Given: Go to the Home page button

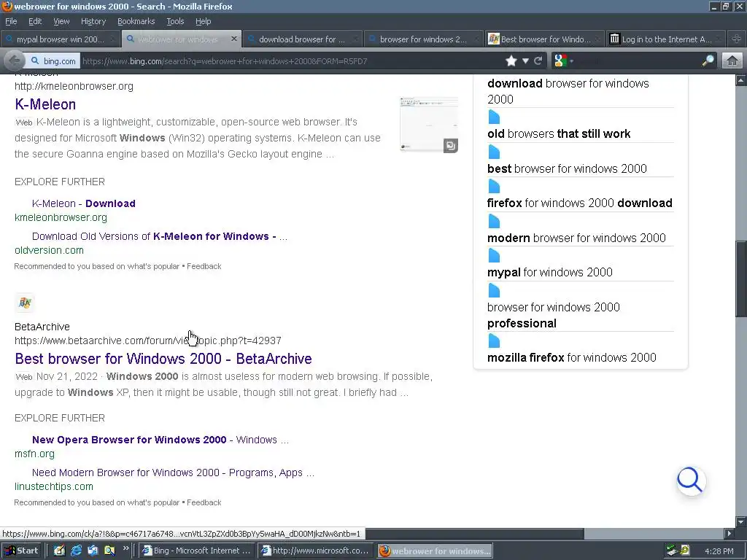Looking at the screenshot, I should coord(732,61).
